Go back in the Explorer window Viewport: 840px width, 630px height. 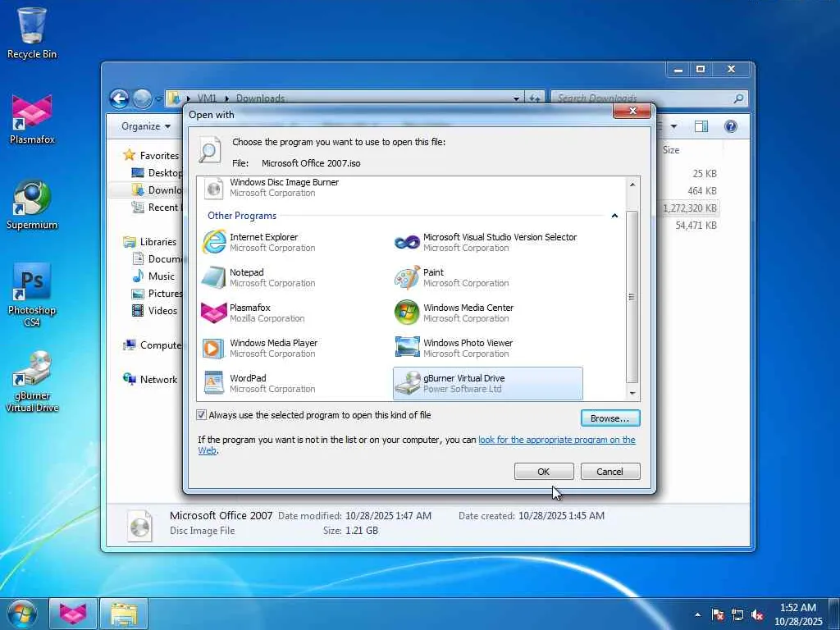coord(119,98)
